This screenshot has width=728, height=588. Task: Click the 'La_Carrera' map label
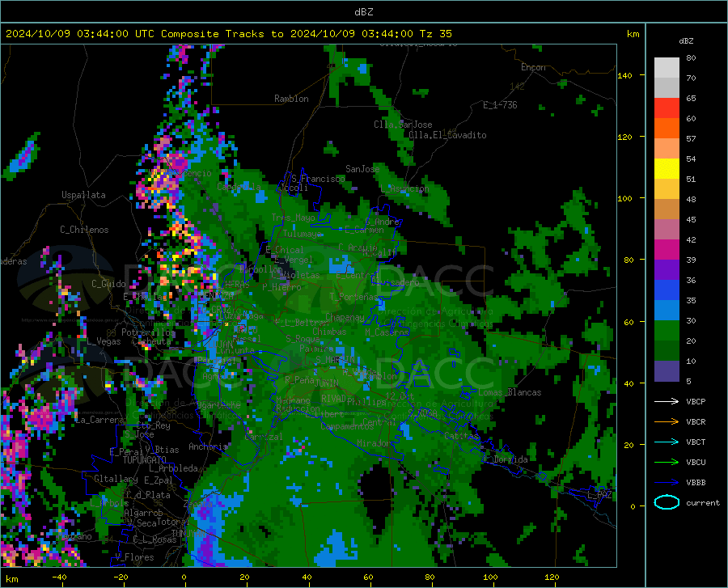99,420
